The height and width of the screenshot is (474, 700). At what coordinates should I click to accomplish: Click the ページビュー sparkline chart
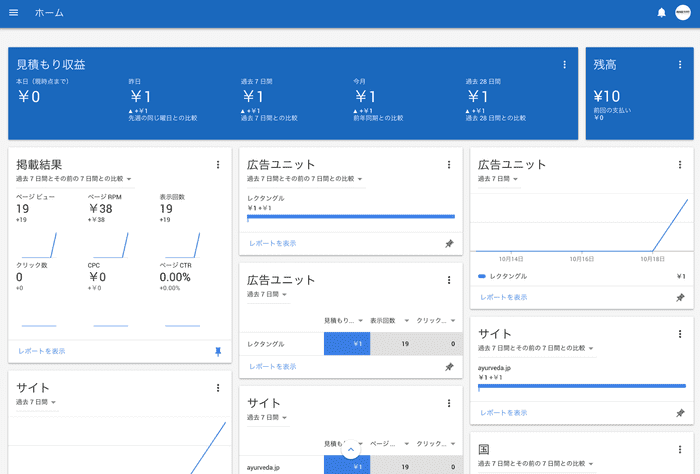click(37, 245)
